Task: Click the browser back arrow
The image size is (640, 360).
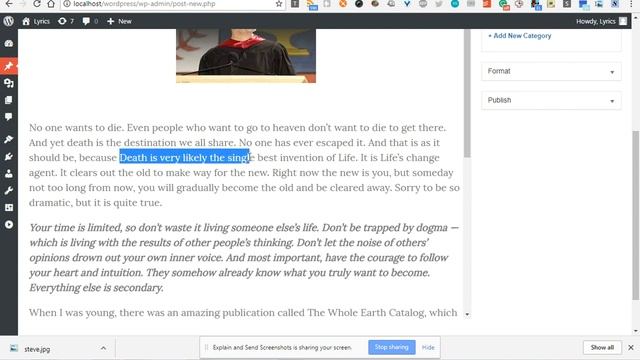Action: (9, 4)
